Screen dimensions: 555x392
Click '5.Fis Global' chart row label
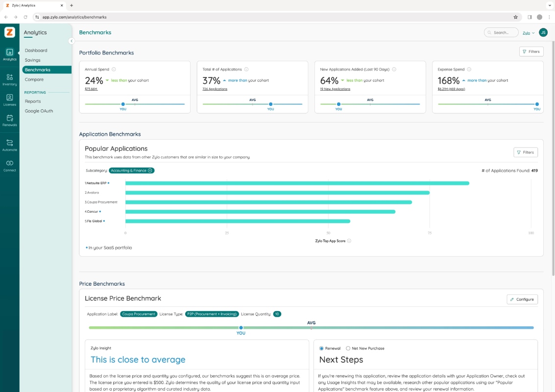tap(94, 221)
